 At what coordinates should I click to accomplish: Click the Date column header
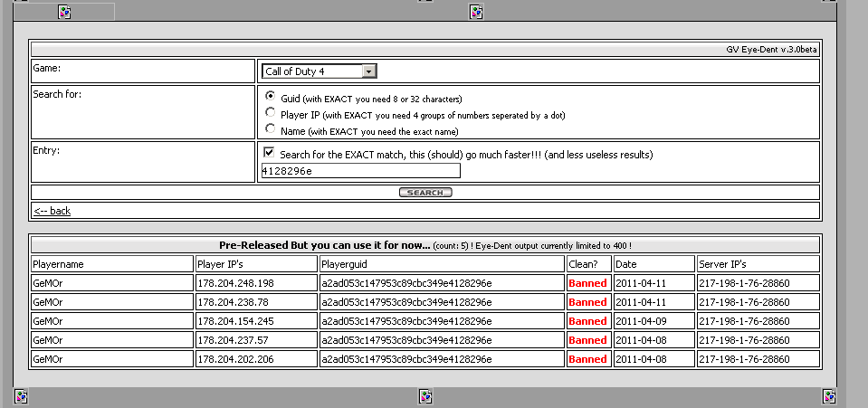(x=654, y=264)
